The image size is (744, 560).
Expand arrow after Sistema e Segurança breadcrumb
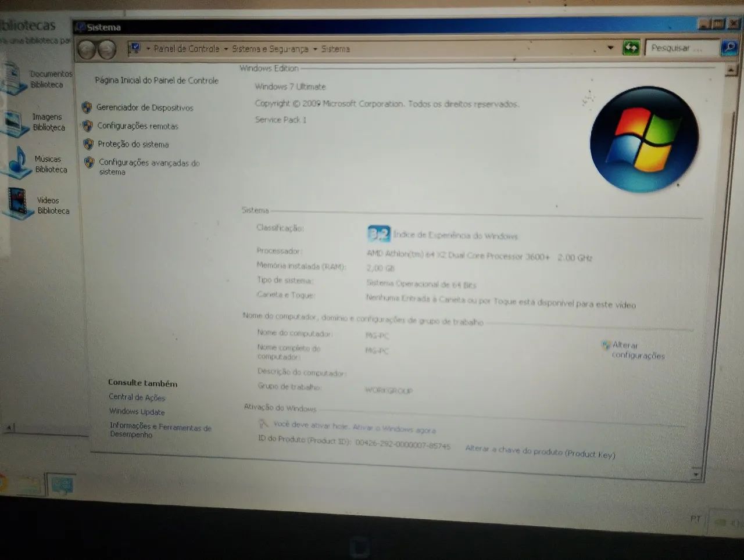[315, 49]
